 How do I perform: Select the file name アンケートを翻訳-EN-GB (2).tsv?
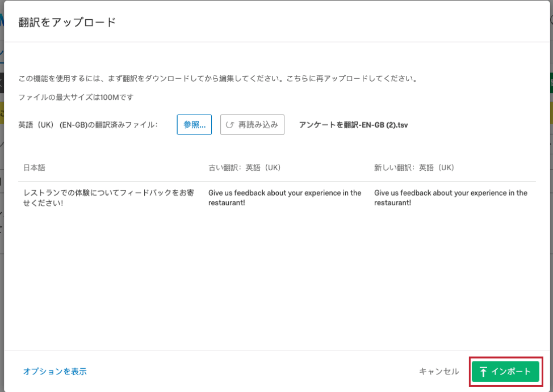[x=353, y=125]
